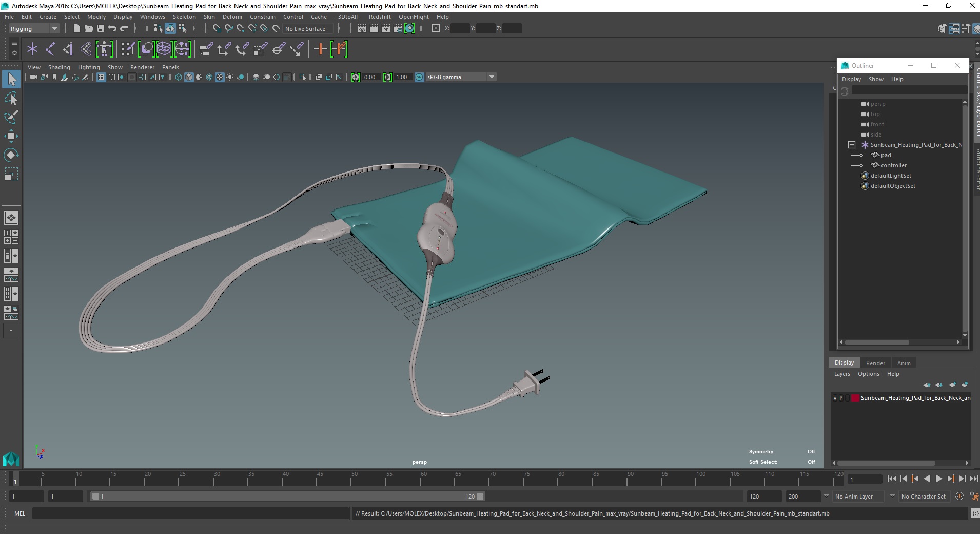The image size is (980, 534).
Task: Open the Skeleton menu
Action: pos(184,17)
